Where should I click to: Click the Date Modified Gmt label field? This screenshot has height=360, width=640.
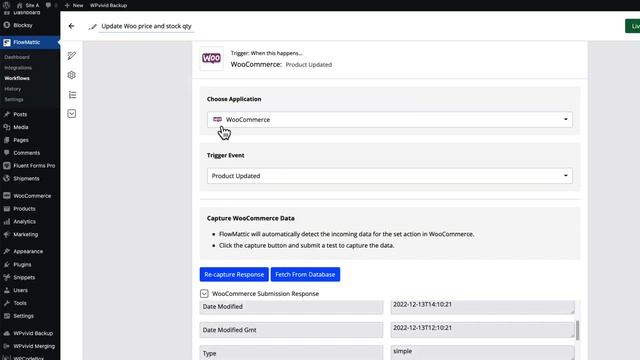291,330
